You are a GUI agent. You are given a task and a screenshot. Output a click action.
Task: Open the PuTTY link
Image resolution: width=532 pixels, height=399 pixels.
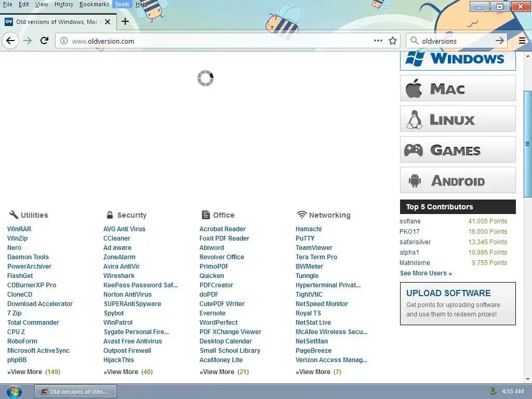(x=305, y=238)
